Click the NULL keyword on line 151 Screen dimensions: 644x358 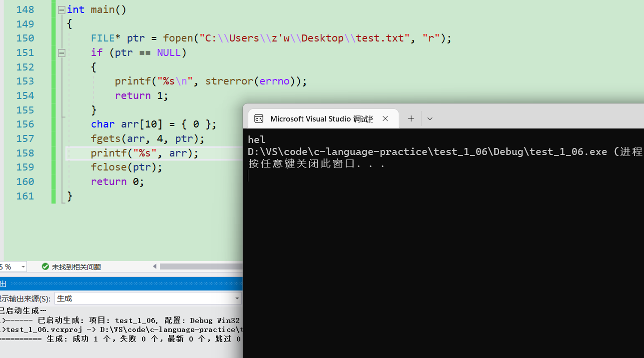(x=169, y=52)
